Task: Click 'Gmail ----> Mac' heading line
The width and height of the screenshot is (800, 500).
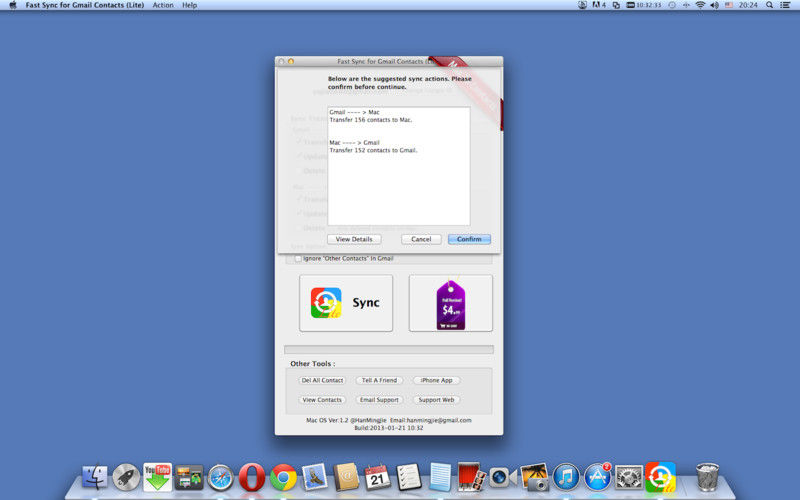Action: (355, 112)
